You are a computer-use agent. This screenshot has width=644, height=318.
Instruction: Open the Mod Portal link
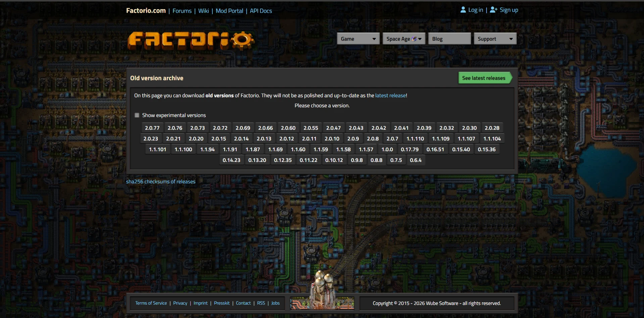pyautogui.click(x=229, y=11)
